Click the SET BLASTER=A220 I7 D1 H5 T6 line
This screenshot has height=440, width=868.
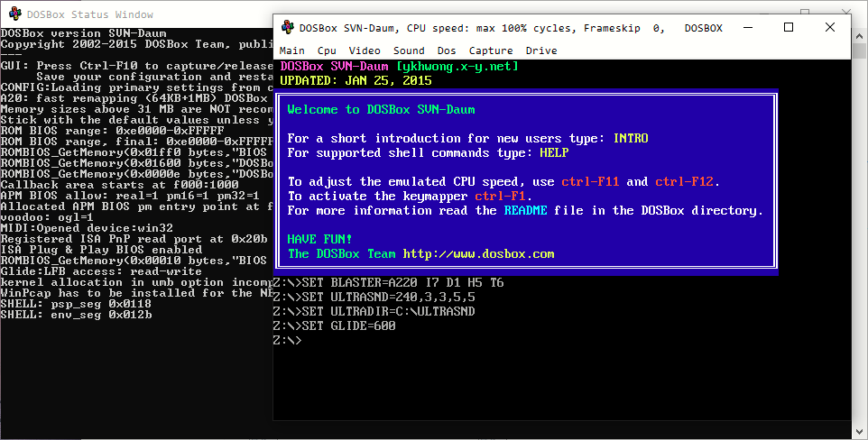[x=388, y=283]
